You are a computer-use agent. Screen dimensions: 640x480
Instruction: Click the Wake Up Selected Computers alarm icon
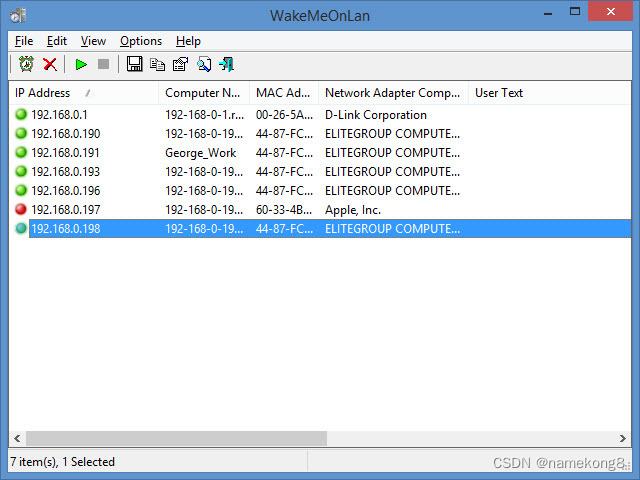27,64
